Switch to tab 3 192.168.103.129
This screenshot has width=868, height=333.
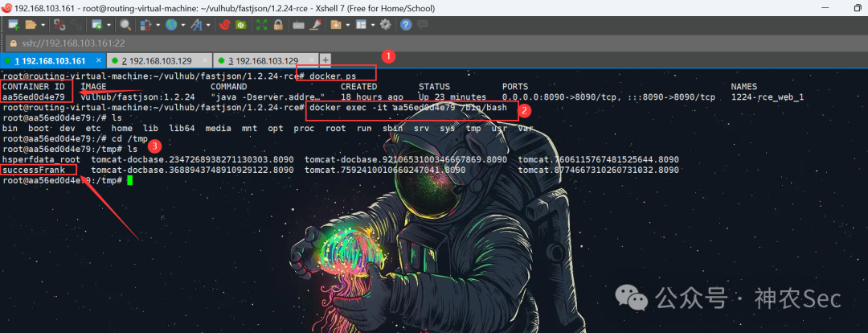pos(267,60)
